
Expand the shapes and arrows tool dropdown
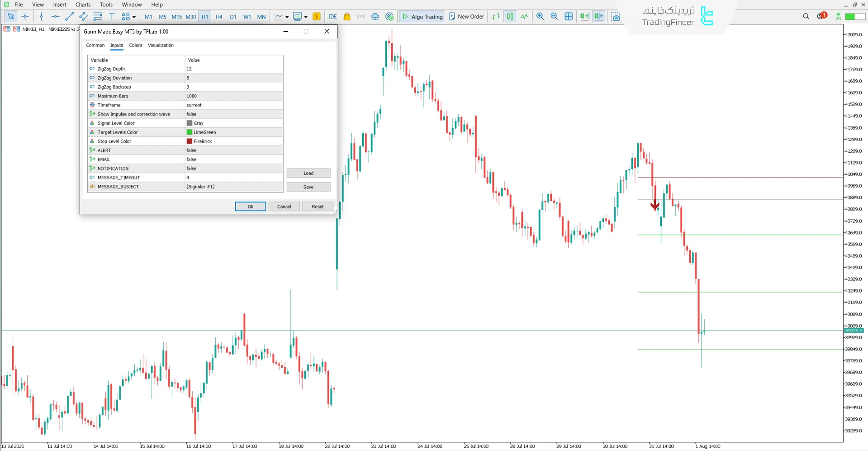[133, 16]
